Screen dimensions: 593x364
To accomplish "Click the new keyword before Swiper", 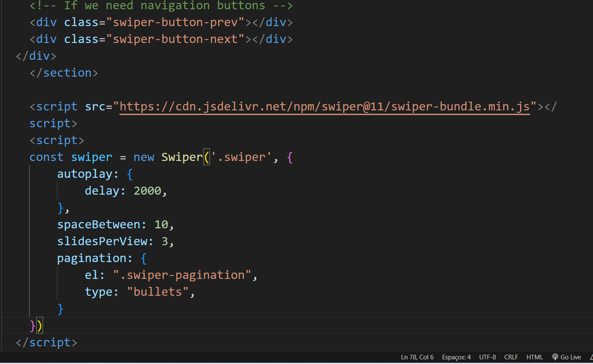I will click(144, 157).
